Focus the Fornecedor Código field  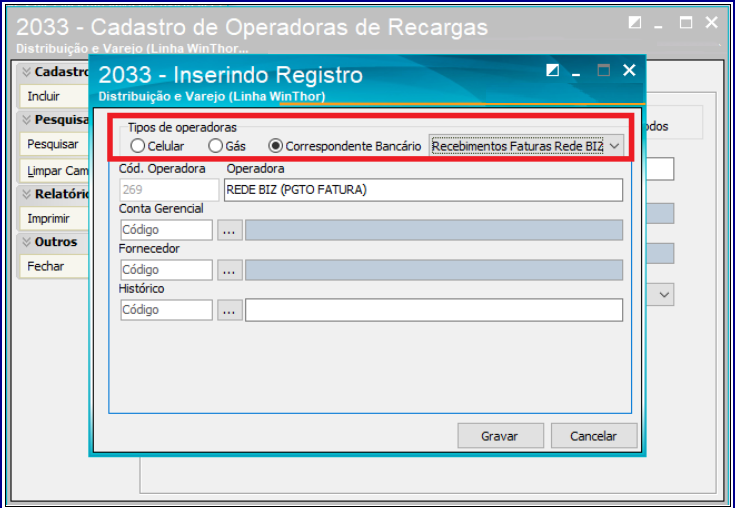coord(166,270)
